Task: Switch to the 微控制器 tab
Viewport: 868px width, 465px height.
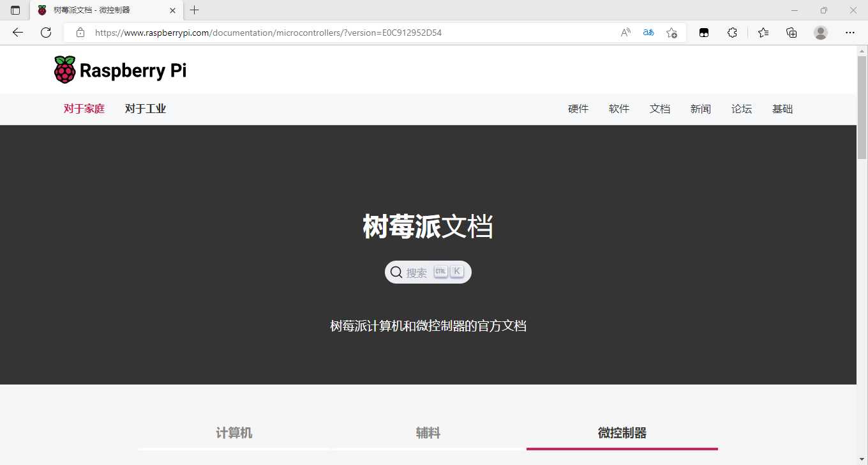Action: [x=622, y=433]
